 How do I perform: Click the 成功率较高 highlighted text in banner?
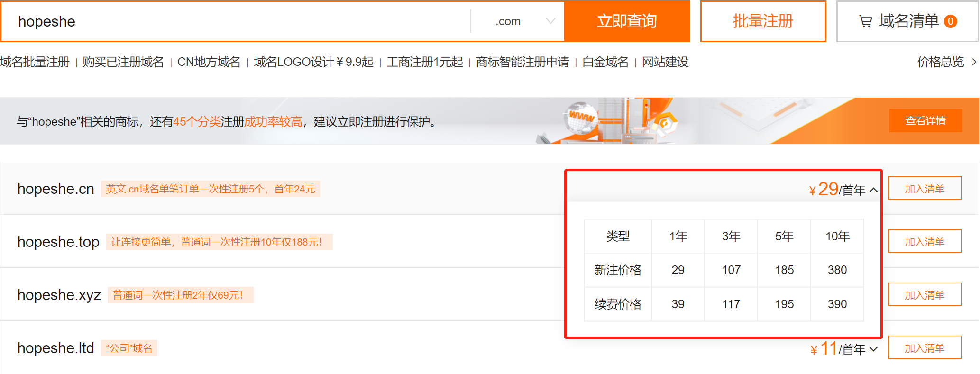(273, 122)
